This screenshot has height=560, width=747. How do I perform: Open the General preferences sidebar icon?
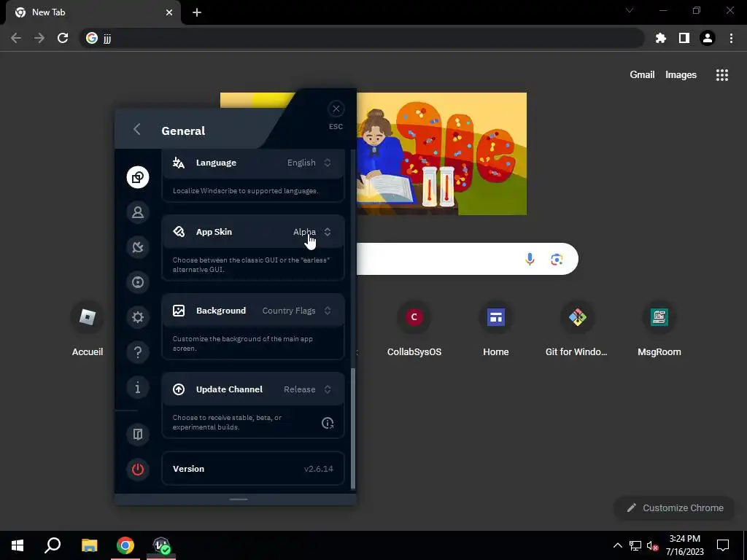tap(138, 177)
